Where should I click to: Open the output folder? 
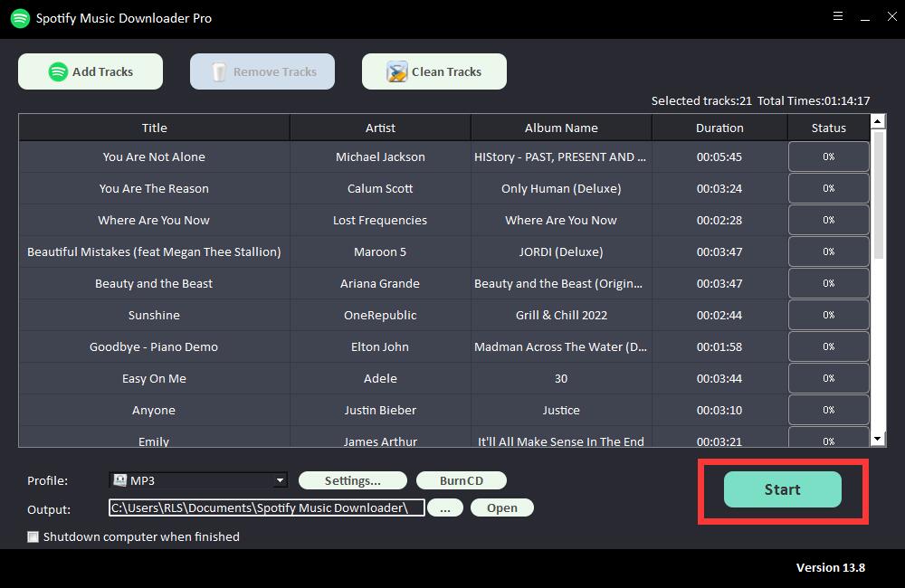pyautogui.click(x=501, y=507)
